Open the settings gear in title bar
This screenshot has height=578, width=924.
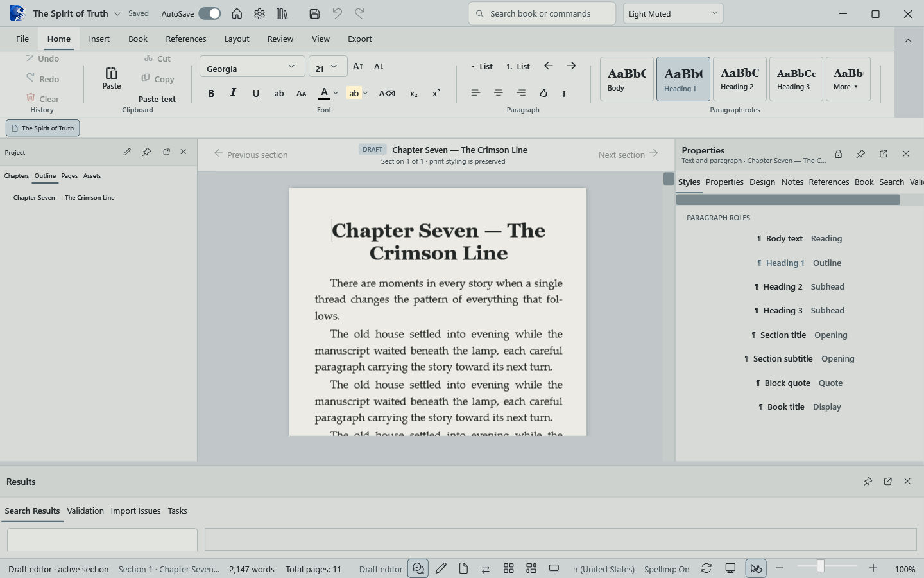tap(259, 13)
